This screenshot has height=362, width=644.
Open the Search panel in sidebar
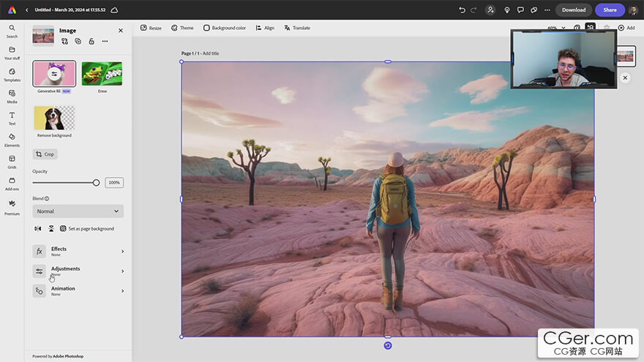[12, 31]
